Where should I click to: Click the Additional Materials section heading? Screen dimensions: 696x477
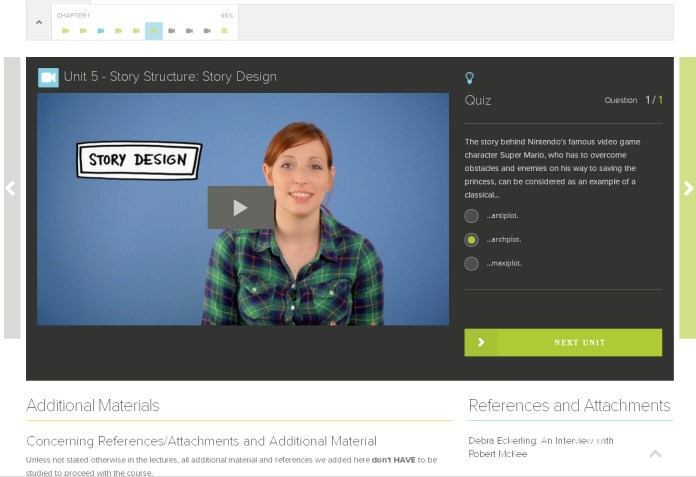93,405
